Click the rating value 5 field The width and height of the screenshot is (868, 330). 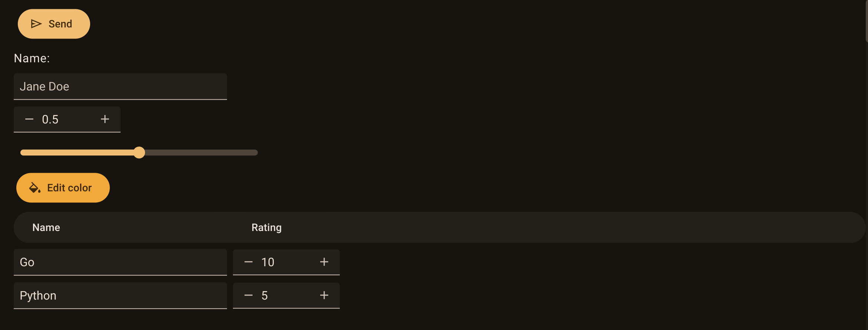click(x=286, y=296)
